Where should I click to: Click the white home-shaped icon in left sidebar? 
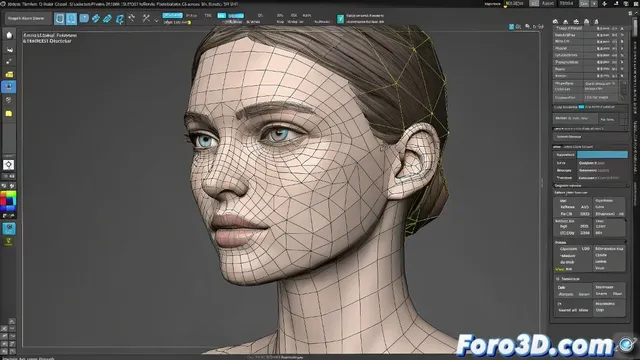coord(9,35)
